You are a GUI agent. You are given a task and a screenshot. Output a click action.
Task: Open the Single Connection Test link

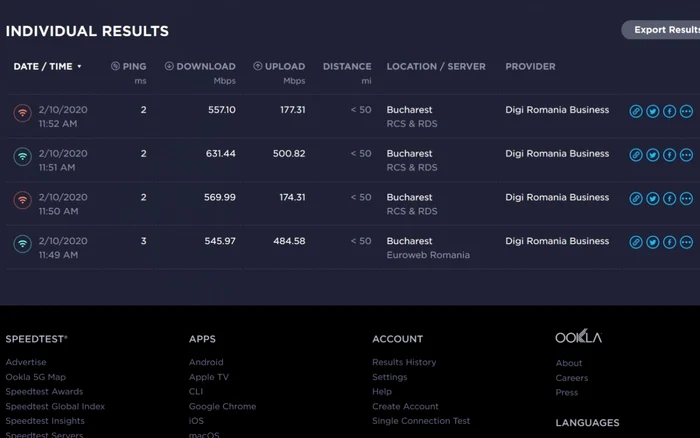[421, 421]
